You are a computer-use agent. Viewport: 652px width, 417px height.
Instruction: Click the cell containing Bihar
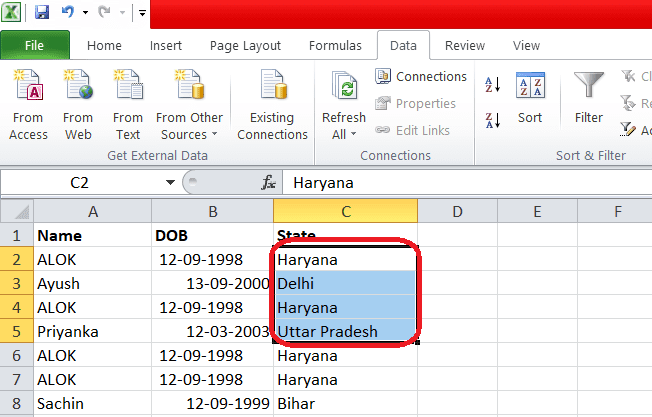click(346, 403)
